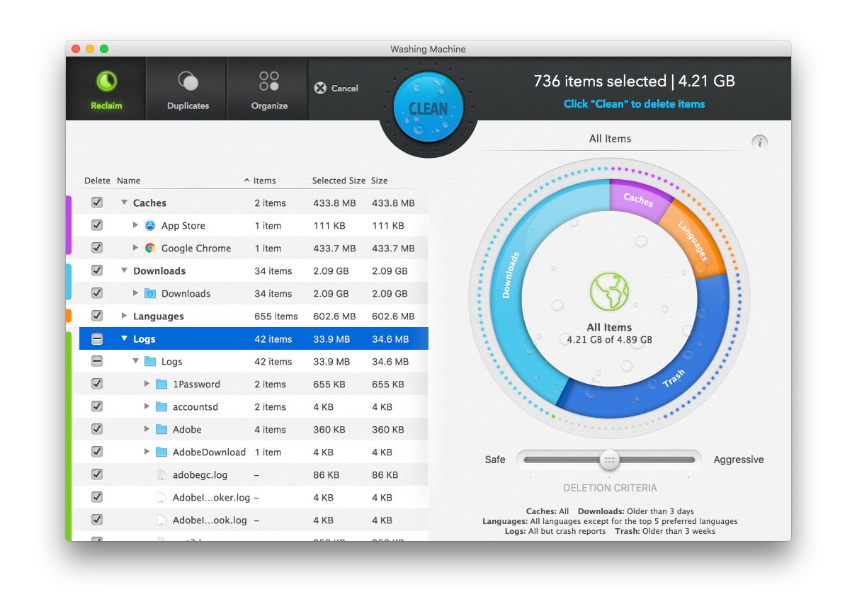Toggle the Languages delete checkbox
This screenshot has height=616, width=857.
pos(97,316)
